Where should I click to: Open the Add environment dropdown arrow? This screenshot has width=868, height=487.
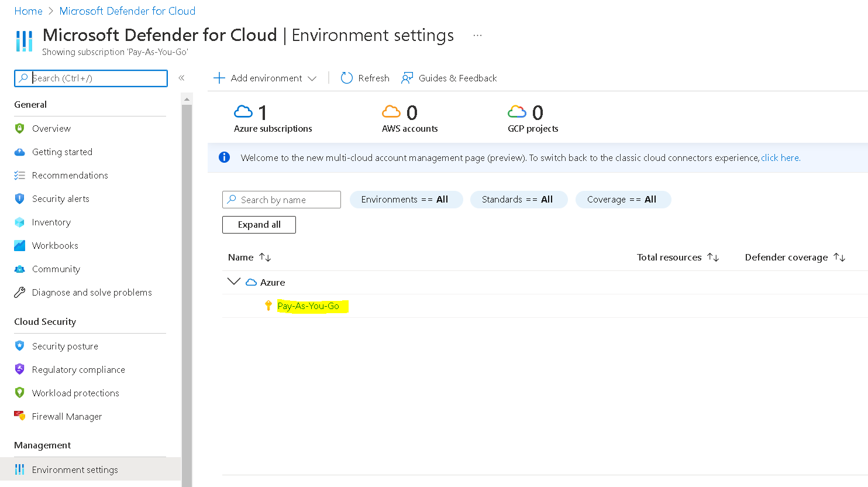tap(312, 78)
